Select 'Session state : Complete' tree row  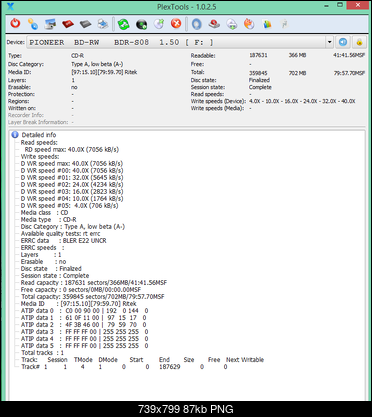[x=55, y=276]
